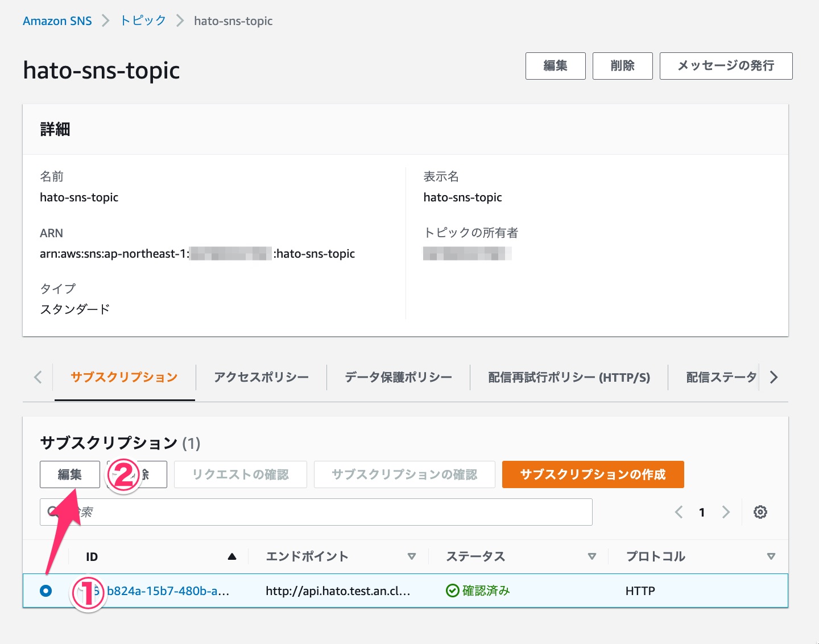Click the 削除 button next to 編集
The image size is (819, 644).
pos(622,65)
